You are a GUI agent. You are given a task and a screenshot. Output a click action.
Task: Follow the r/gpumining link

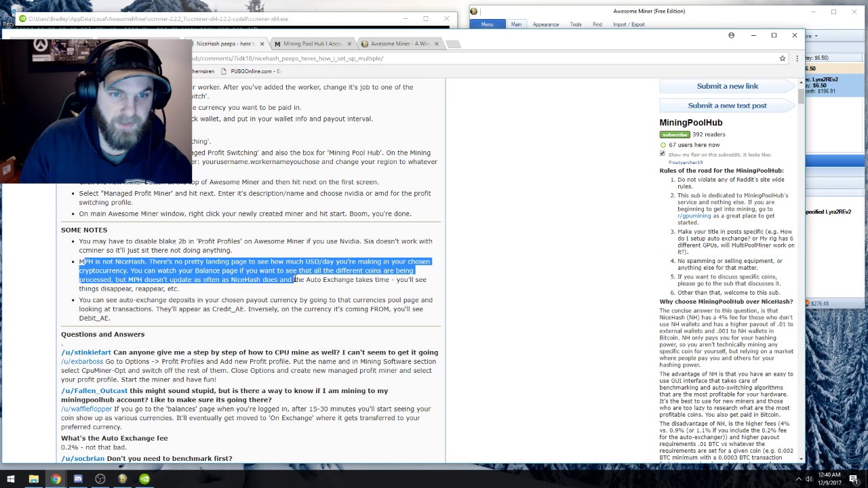point(694,216)
